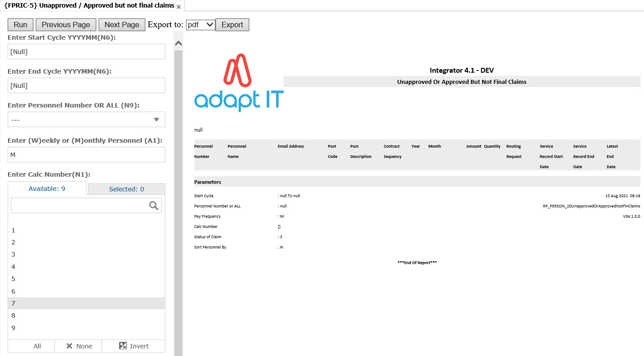Screen dimensions: 644x356
Task: Switch to the Available: 9 tab
Action: [47, 189]
